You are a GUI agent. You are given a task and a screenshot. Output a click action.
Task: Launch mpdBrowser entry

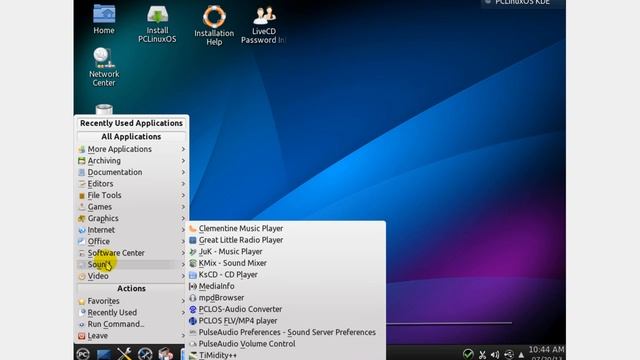point(286,298)
